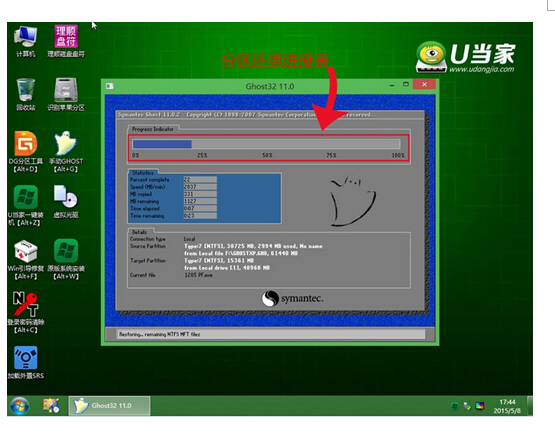Click the Details group heading
This screenshot has height=434, width=555.
click(x=139, y=232)
